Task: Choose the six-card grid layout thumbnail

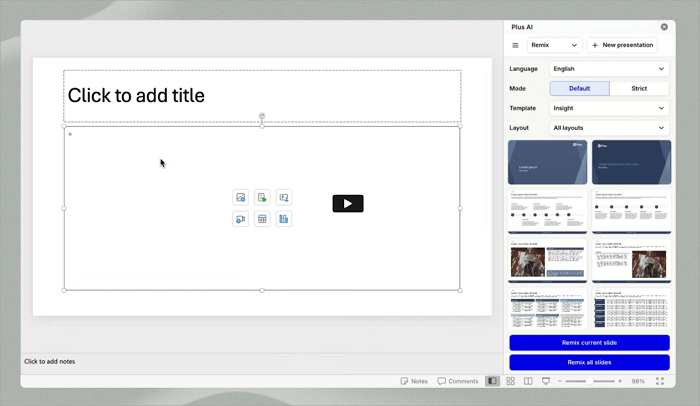Action: [547, 309]
